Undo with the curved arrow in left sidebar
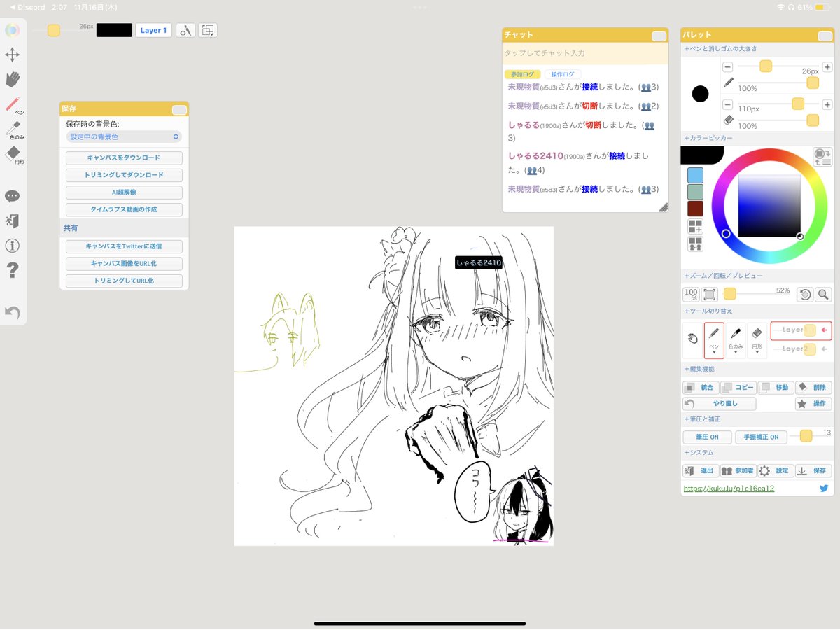 click(x=13, y=312)
